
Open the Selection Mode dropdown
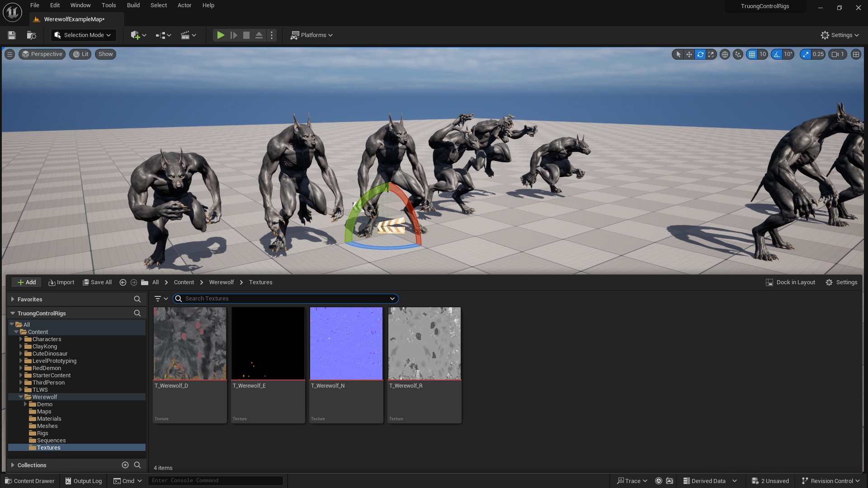pos(83,35)
